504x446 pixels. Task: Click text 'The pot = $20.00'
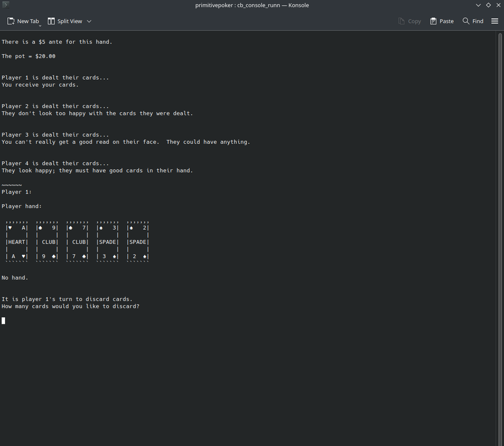click(28, 56)
